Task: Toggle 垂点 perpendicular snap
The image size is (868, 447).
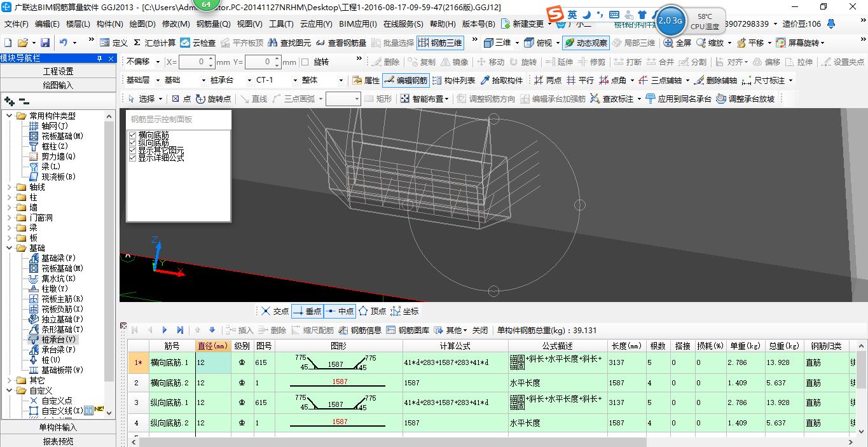Action: (307, 311)
